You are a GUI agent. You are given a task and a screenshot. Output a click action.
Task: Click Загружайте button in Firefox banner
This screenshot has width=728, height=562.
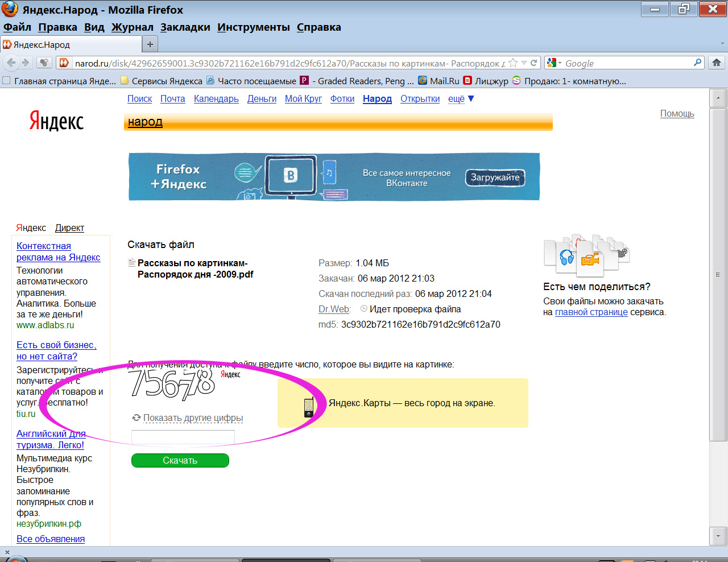pos(495,177)
